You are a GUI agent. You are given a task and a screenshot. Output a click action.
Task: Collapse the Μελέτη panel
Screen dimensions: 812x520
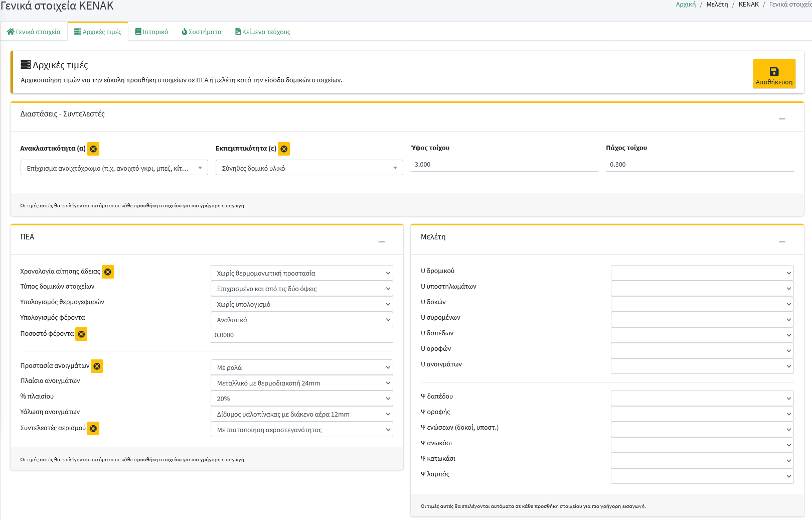pyautogui.click(x=782, y=241)
